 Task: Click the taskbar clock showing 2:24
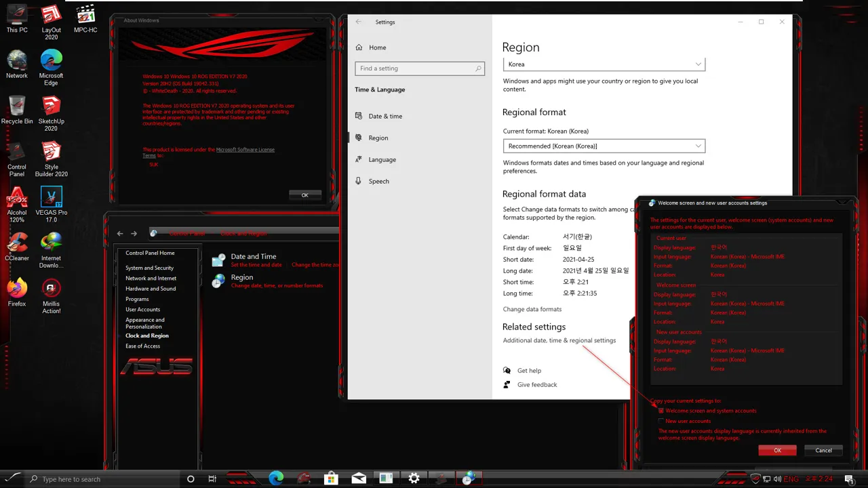(818, 479)
